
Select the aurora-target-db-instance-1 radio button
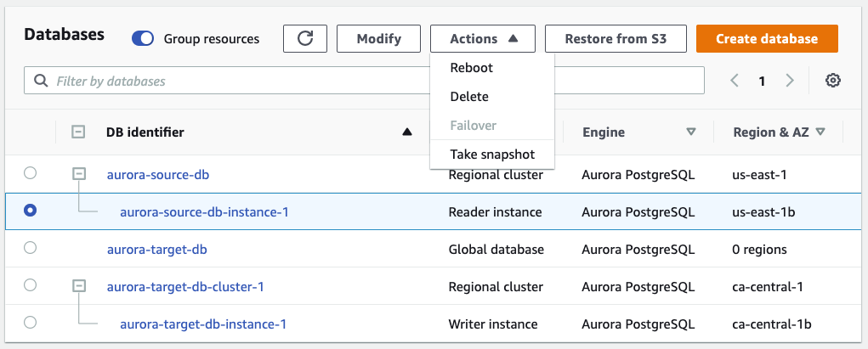point(31,323)
